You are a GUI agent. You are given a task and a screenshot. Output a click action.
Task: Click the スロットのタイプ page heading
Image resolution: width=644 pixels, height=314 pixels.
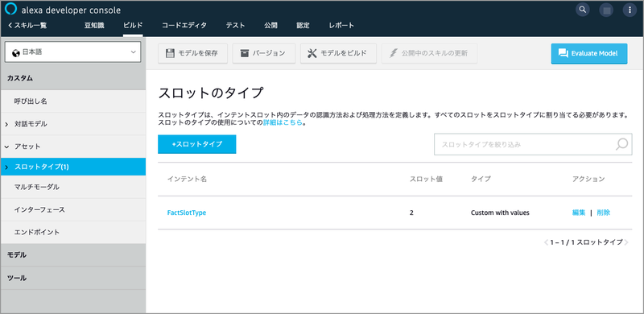pos(210,93)
